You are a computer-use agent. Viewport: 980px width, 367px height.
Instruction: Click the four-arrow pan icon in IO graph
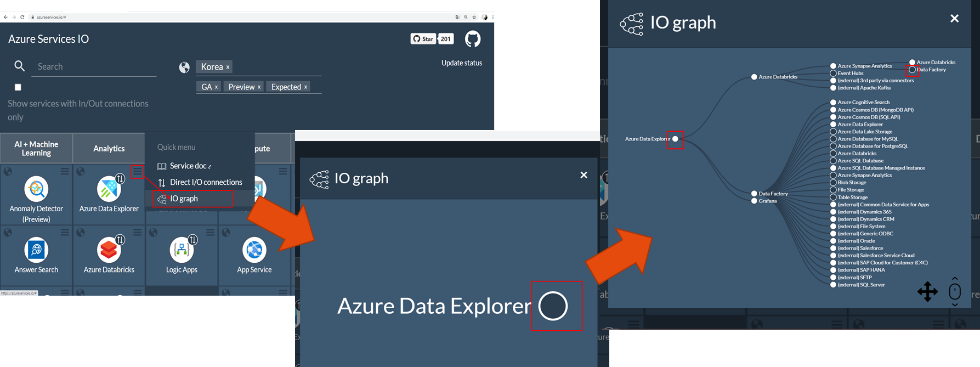[x=927, y=291]
